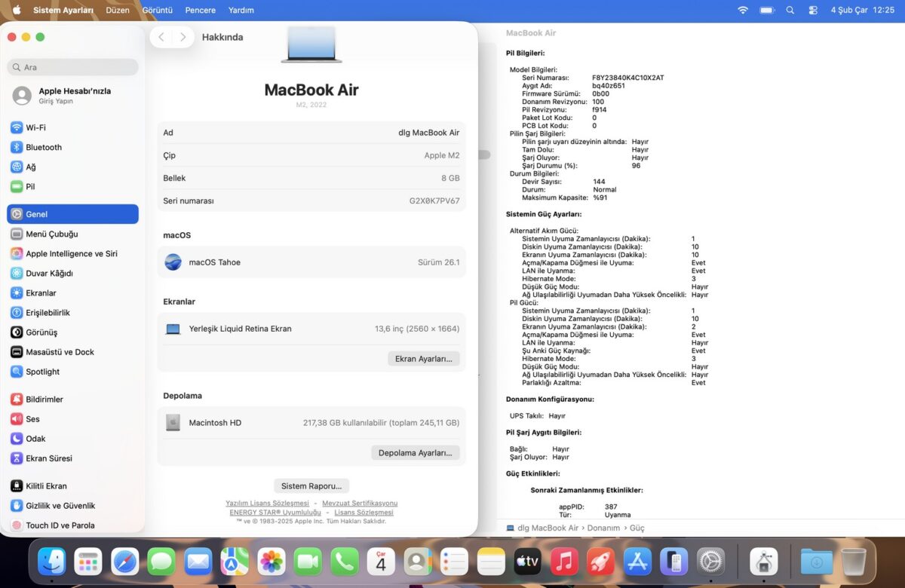Select the Ağ sidebar item
Screen dimensions: 905x588
(72, 167)
